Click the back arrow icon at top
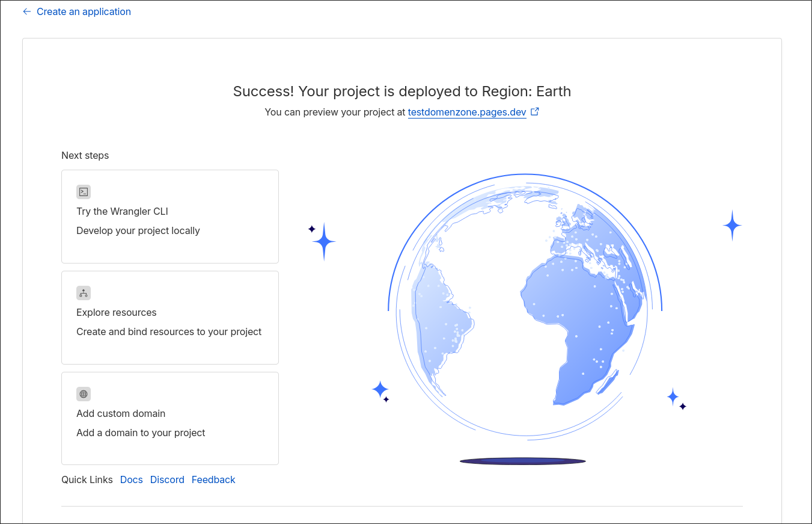Screen dimensions: 812x524 (x=26, y=11)
